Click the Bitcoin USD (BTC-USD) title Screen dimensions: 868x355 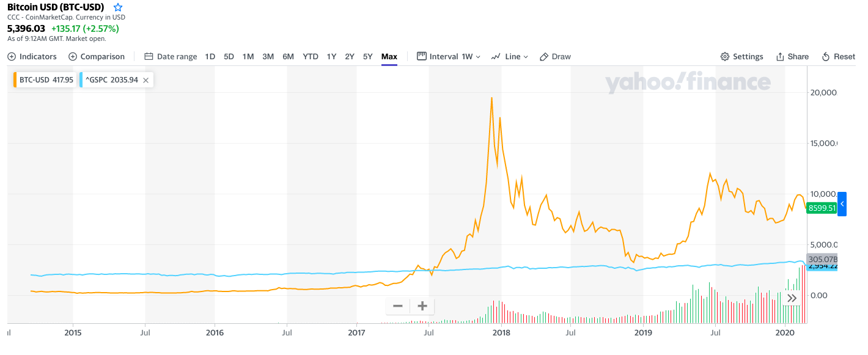pos(56,7)
